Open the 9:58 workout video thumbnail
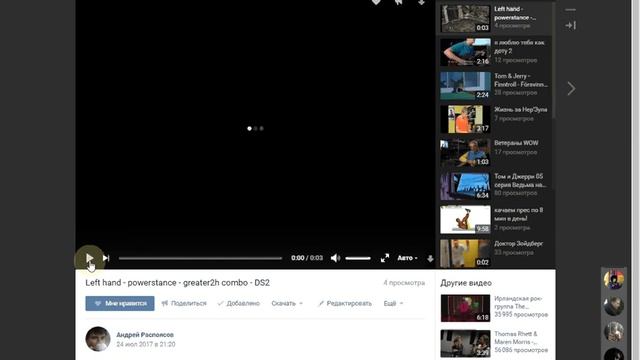This screenshot has width=640, height=360. [465, 220]
